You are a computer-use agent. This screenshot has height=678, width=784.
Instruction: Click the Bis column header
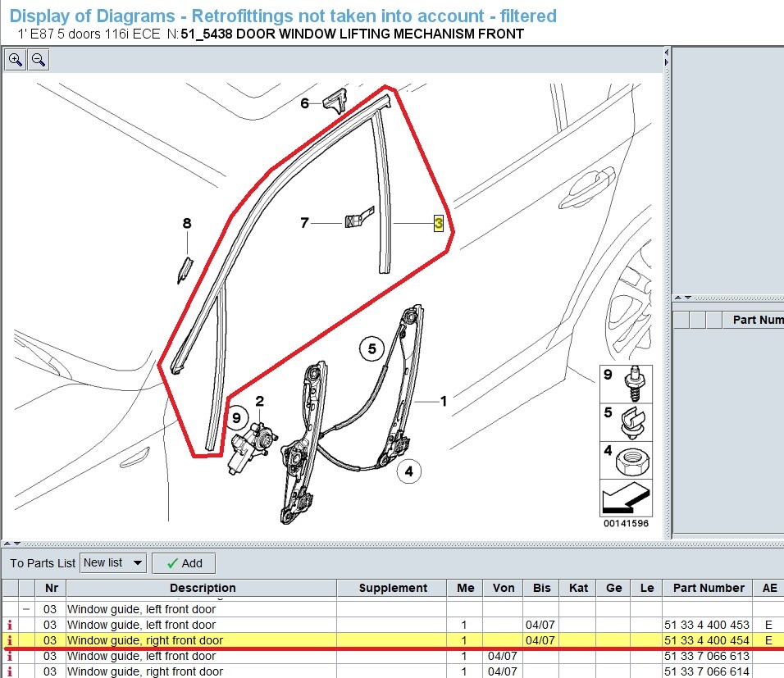pyautogui.click(x=541, y=588)
